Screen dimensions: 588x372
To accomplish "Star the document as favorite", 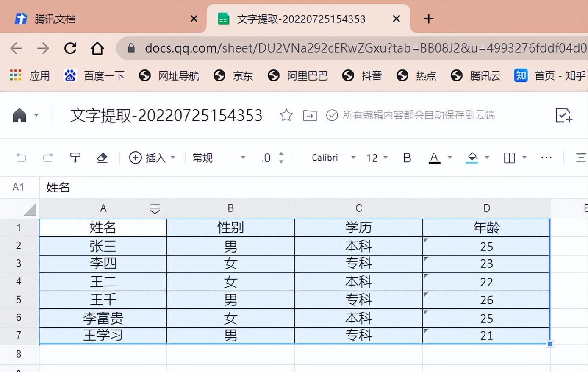I will [x=286, y=115].
